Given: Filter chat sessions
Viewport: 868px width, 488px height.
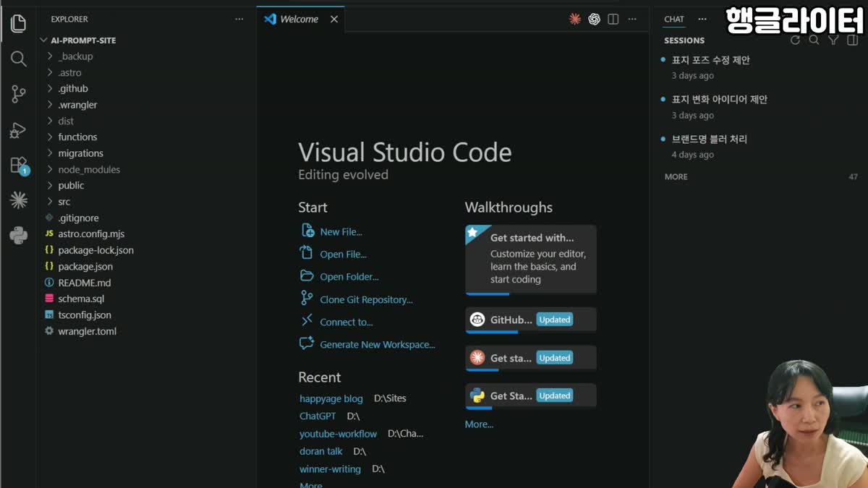Looking at the screenshot, I should coord(833,40).
